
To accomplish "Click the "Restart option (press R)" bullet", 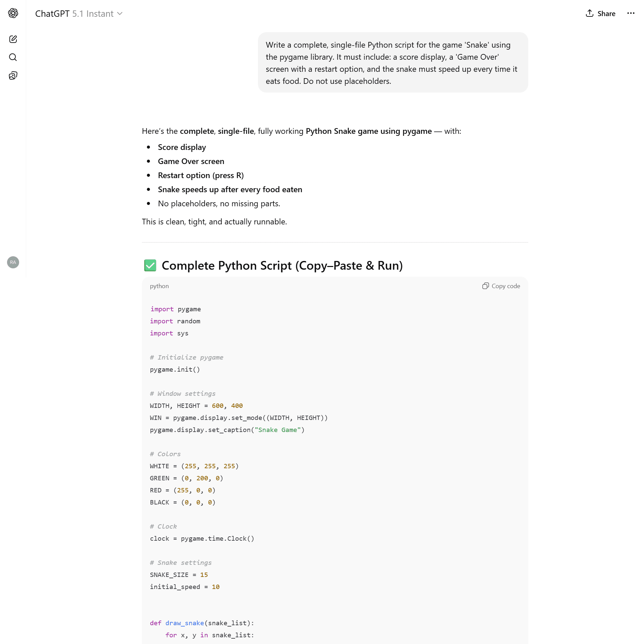I will [201, 175].
